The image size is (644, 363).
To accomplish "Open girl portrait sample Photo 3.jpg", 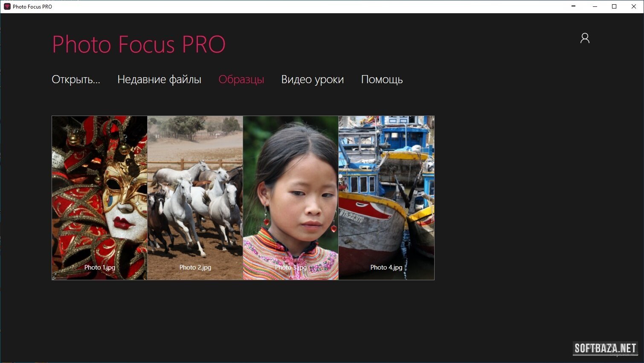I will point(291,198).
